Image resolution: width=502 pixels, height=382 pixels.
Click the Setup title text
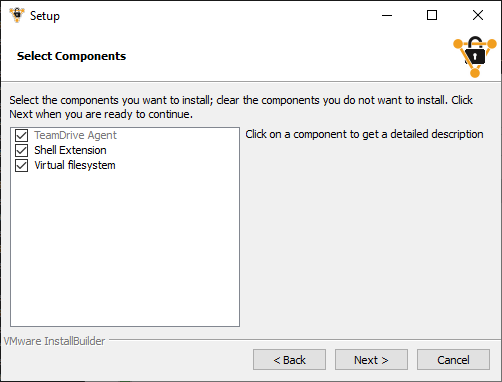click(45, 16)
